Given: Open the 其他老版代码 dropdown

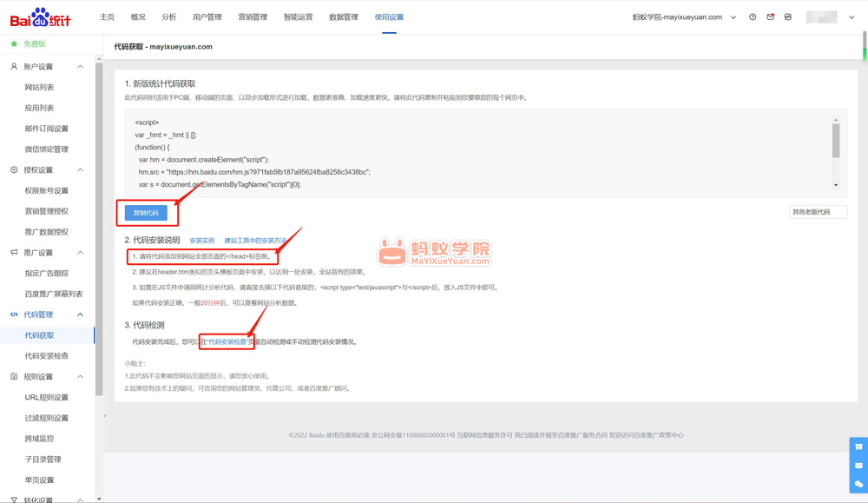Looking at the screenshot, I should (818, 212).
